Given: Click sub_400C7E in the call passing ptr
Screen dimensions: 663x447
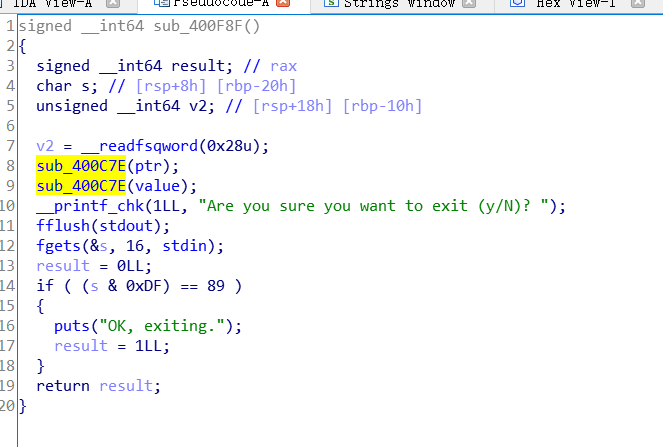Looking at the screenshot, I should (81, 166).
